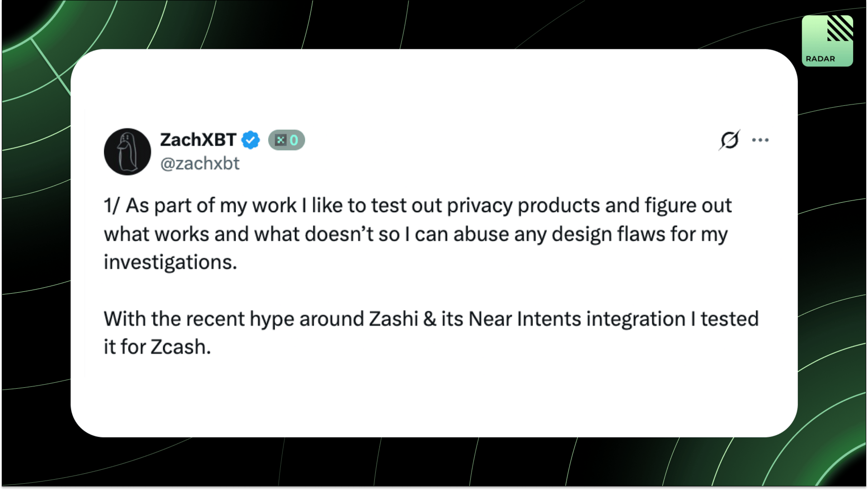Click the Grok slashed-circle icon
The width and height of the screenshot is (868, 490).
click(729, 140)
